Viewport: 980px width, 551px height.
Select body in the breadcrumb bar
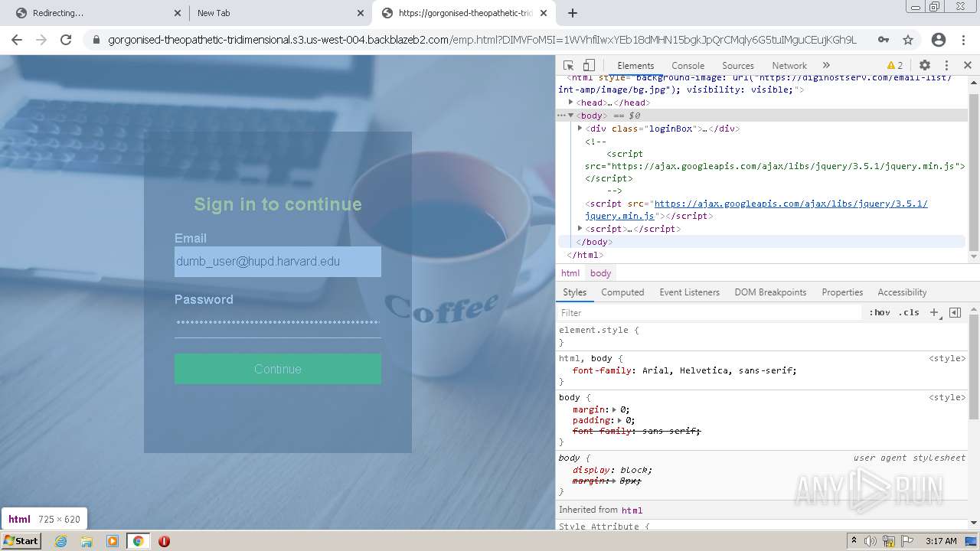tap(600, 273)
